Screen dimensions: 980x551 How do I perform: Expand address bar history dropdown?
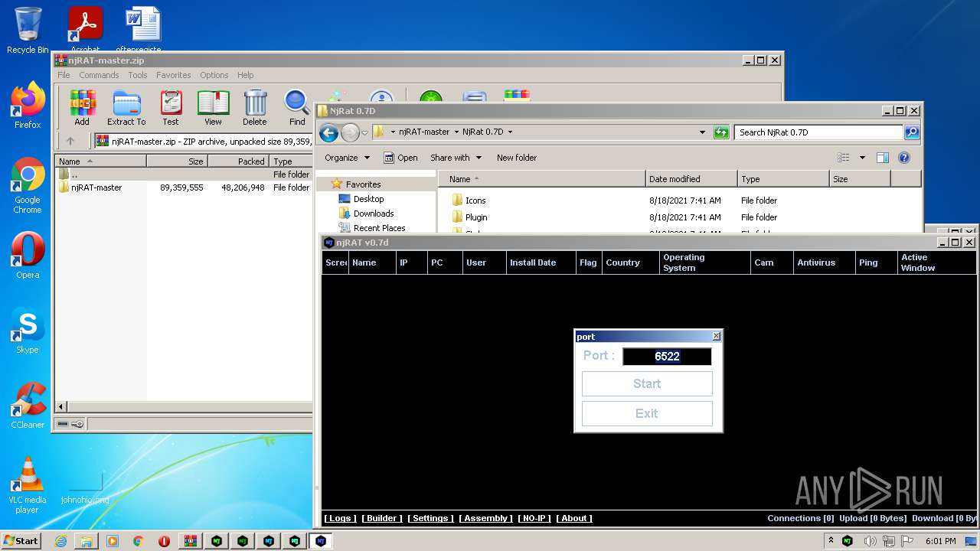[702, 132]
